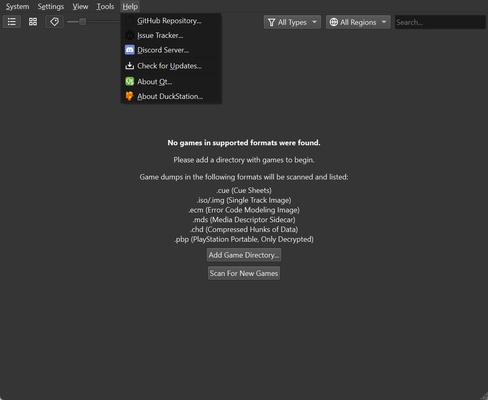
Task: Choose GitHub Repository... entry
Action: click(x=171, y=21)
